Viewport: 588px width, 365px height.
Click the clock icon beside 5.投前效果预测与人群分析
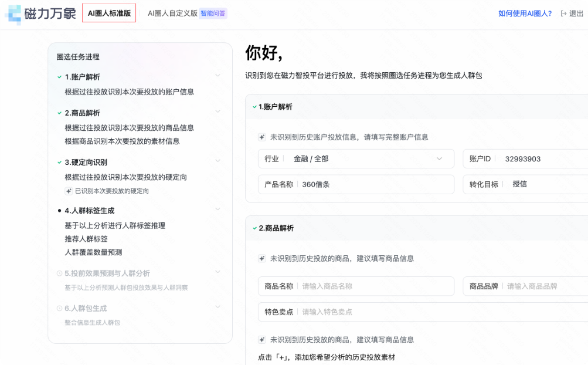(x=59, y=273)
